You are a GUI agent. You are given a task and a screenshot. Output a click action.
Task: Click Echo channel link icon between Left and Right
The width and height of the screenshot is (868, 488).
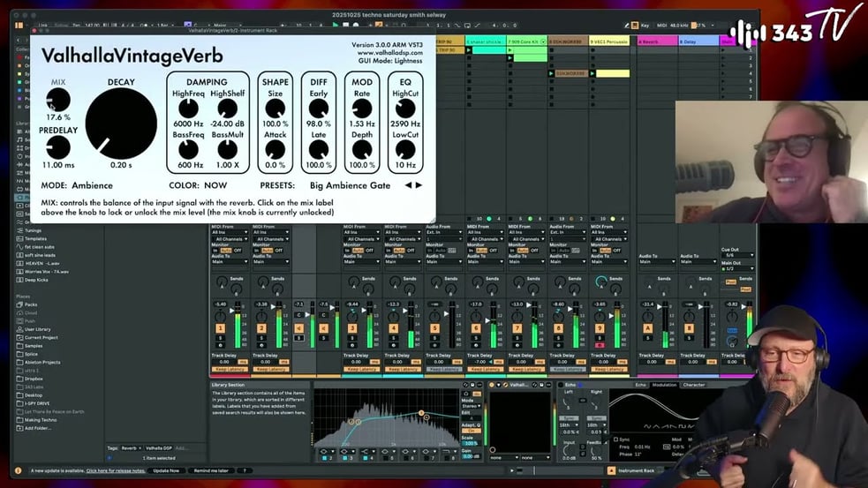click(583, 400)
